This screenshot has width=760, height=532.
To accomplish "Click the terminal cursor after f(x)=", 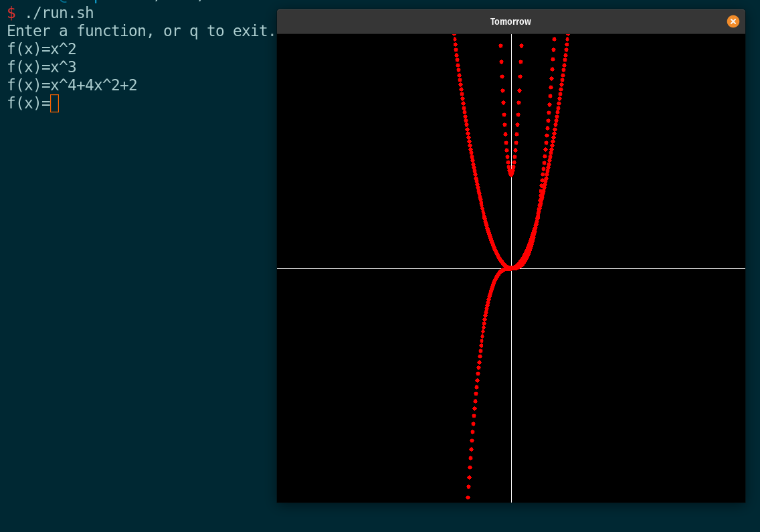I will pos(55,103).
